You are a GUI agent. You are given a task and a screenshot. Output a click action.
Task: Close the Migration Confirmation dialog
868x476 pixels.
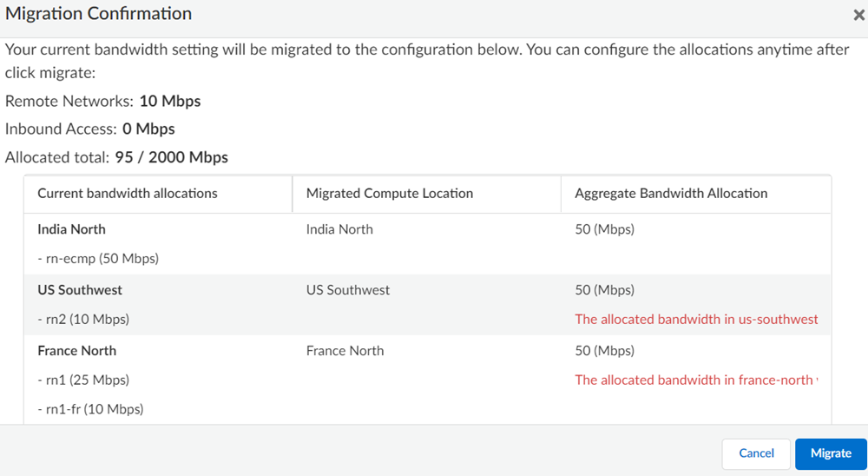click(x=858, y=15)
